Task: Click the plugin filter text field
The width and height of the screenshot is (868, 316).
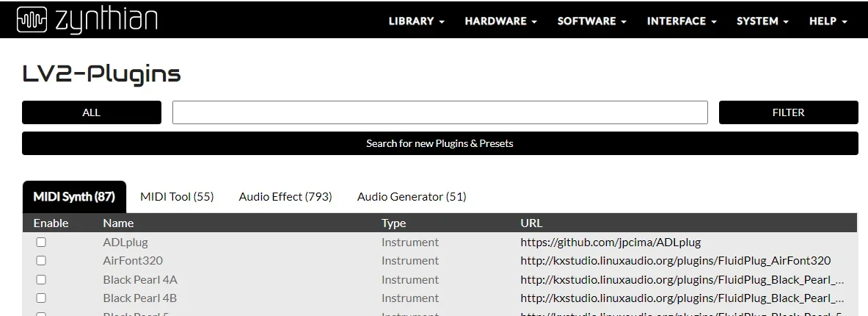Action: pos(440,112)
